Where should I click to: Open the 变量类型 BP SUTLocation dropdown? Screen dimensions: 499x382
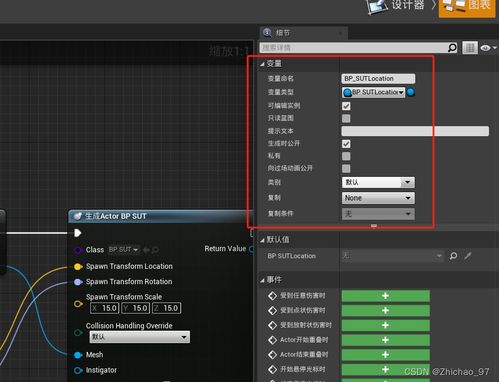(374, 92)
